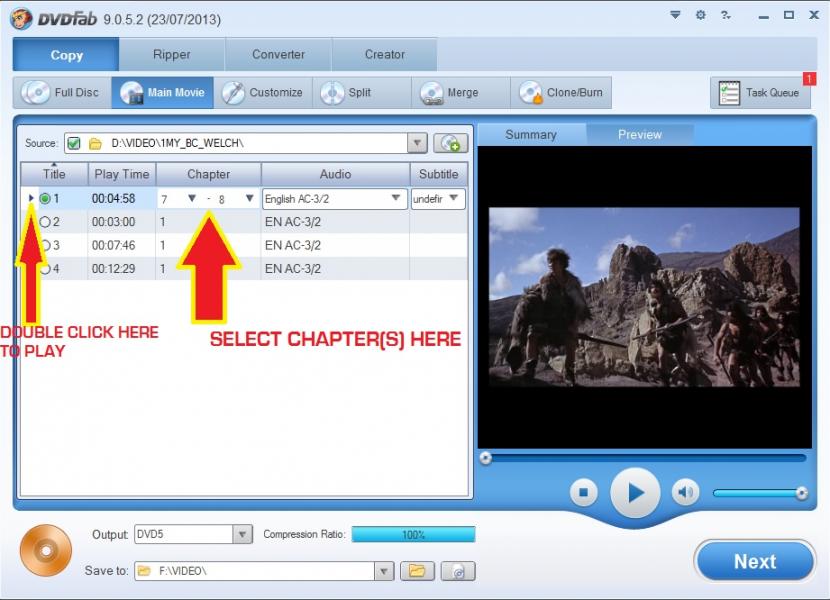Switch to the Ripper tab
The width and height of the screenshot is (830, 600).
pyautogui.click(x=172, y=55)
